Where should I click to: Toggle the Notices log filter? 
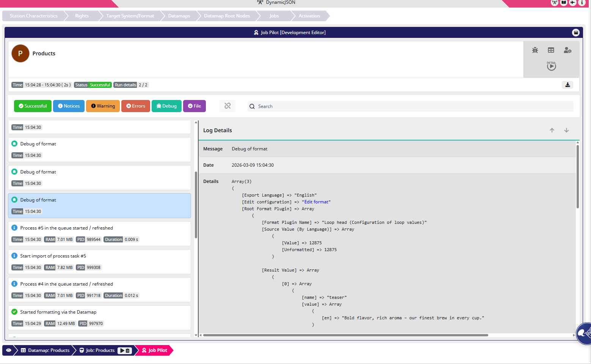69,106
